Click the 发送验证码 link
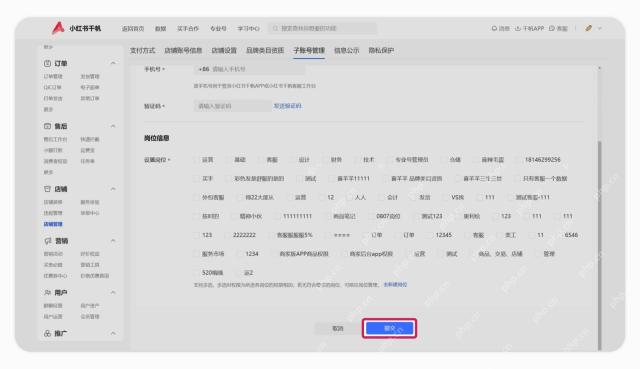This screenshot has width=640, height=369. [287, 106]
